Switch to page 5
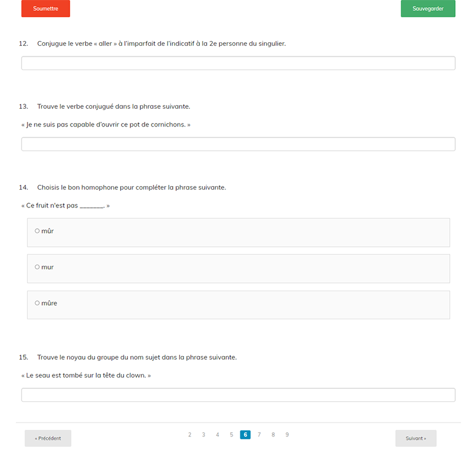476x453 pixels. [x=231, y=435]
